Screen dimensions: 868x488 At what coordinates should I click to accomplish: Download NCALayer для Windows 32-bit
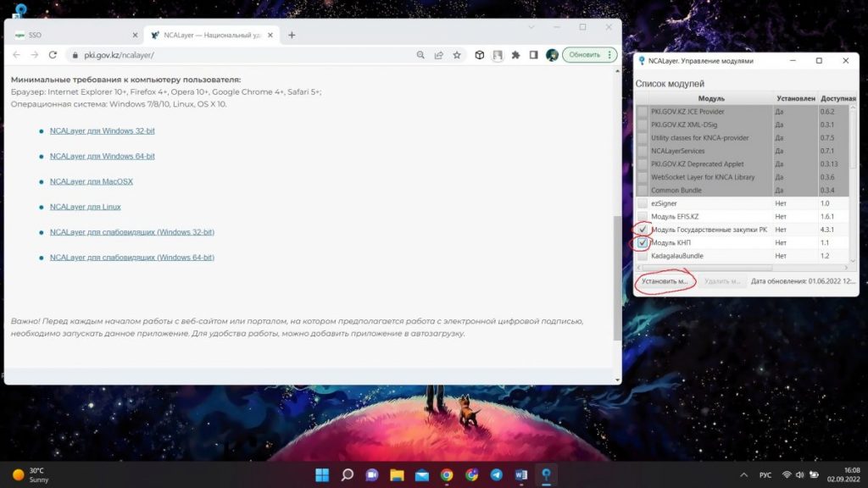(103, 130)
